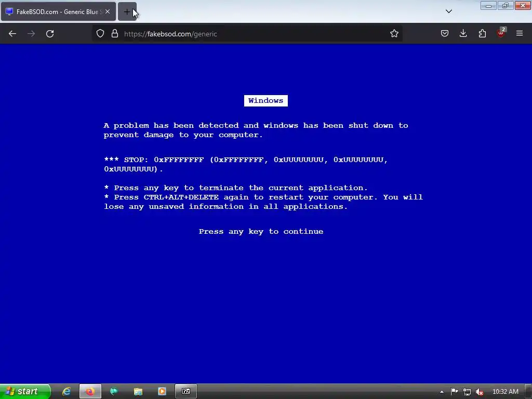
Task: Minimize the Firefox window
Action: [x=488, y=6]
